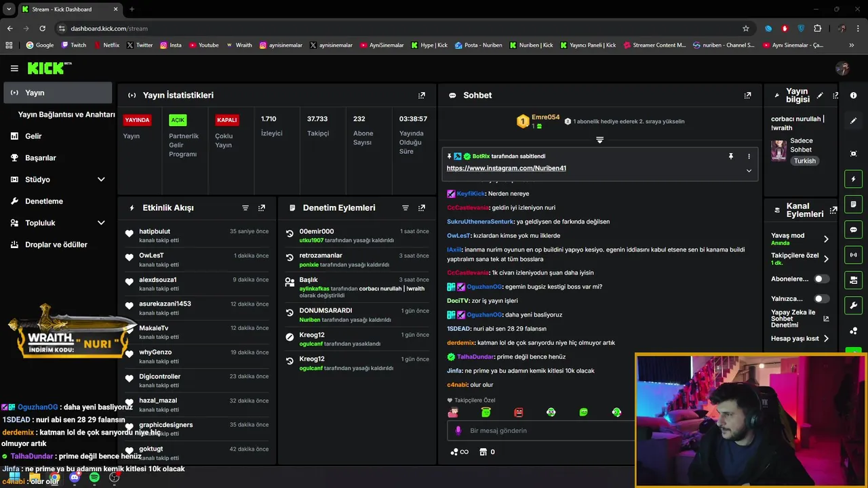Viewport: 868px width, 488px height.
Task: Open the Twitch bookmark
Action: (x=74, y=45)
